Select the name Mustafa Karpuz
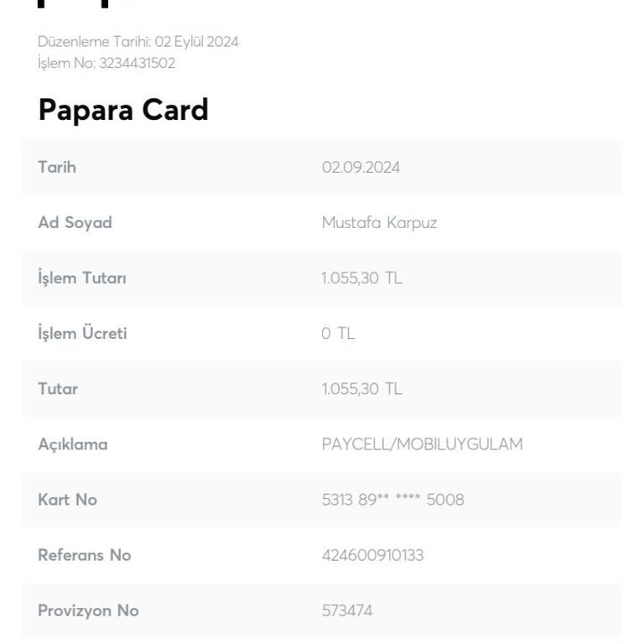644x644 pixels. [x=379, y=222]
